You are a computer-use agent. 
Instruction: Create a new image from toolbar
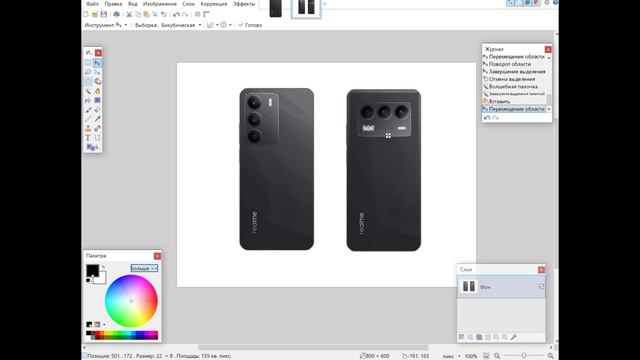pos(86,14)
